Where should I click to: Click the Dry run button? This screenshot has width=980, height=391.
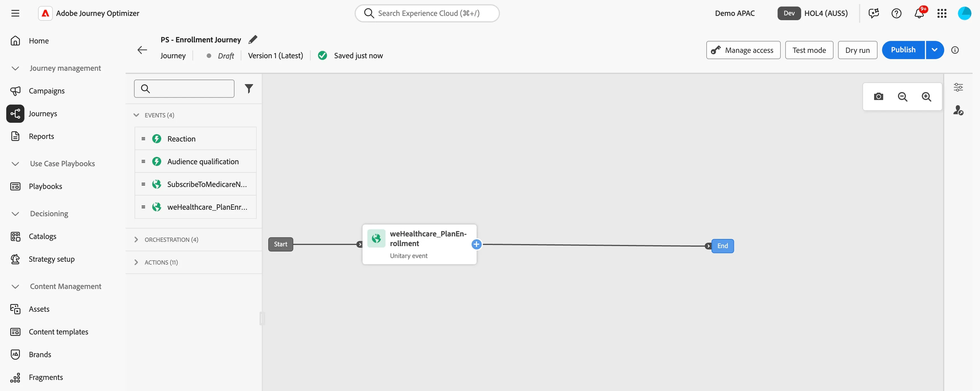point(857,50)
